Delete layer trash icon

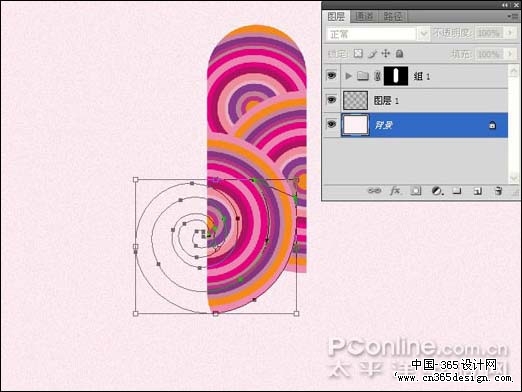498,191
